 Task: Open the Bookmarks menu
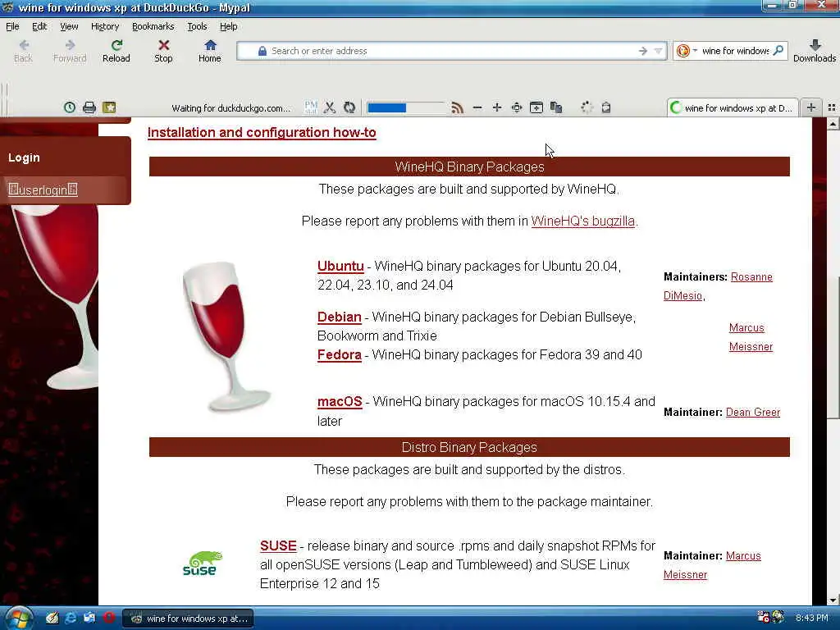click(x=153, y=26)
